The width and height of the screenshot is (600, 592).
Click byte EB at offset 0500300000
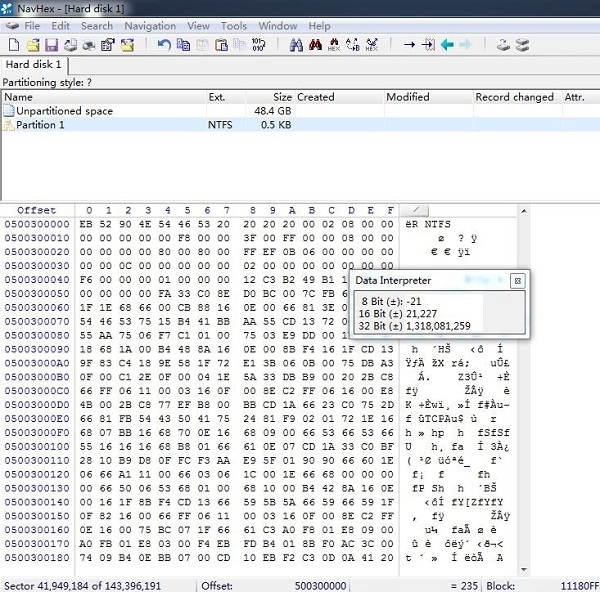(86, 224)
